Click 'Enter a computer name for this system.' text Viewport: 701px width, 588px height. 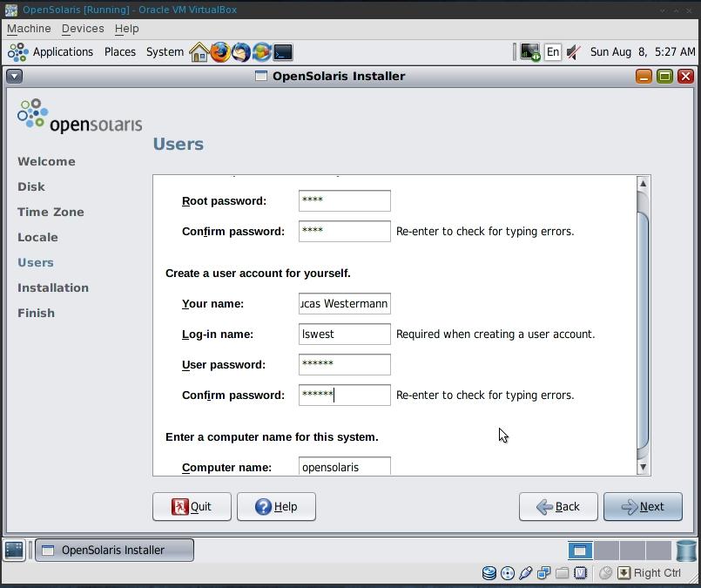[272, 437]
